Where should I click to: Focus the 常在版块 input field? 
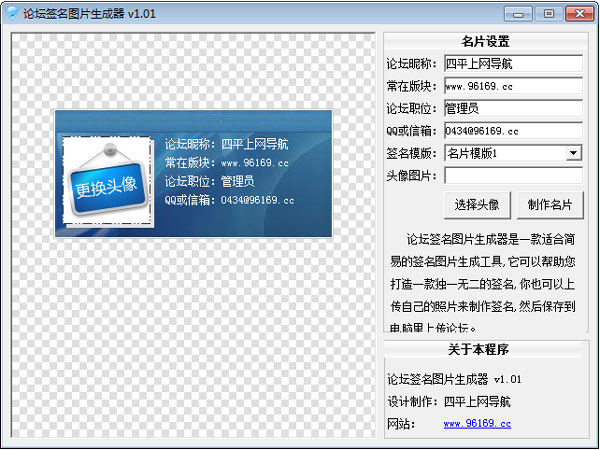(x=513, y=86)
